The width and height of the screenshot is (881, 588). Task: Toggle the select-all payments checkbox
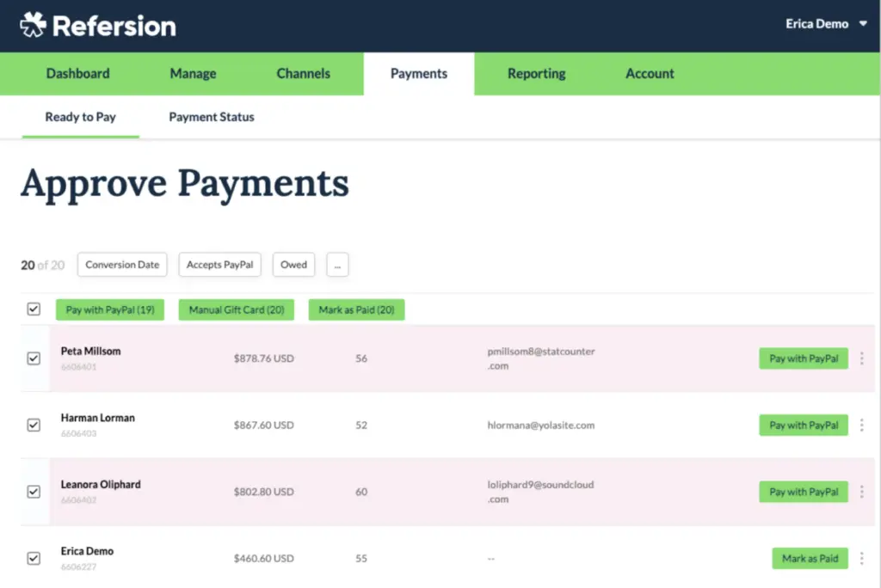(34, 309)
